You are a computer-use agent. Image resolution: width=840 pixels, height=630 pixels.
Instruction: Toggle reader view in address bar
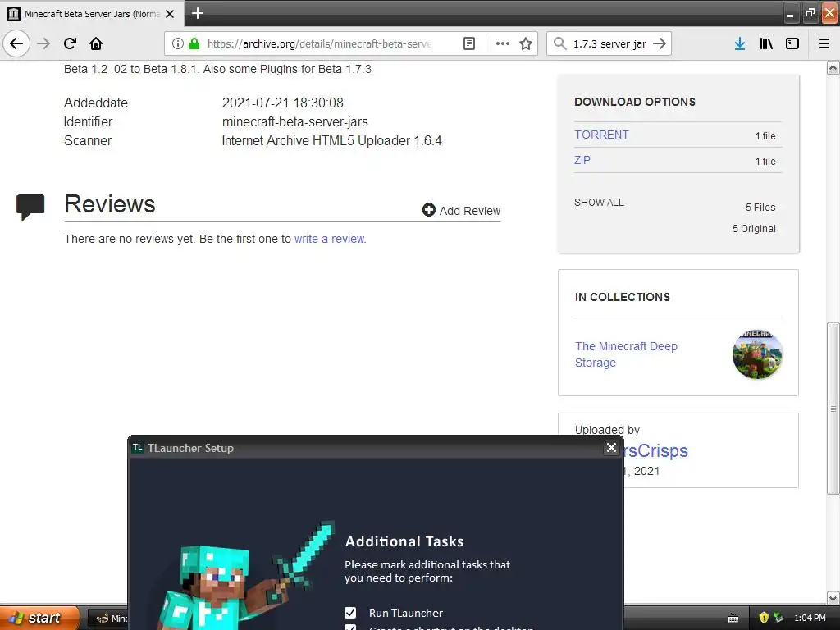[468, 43]
